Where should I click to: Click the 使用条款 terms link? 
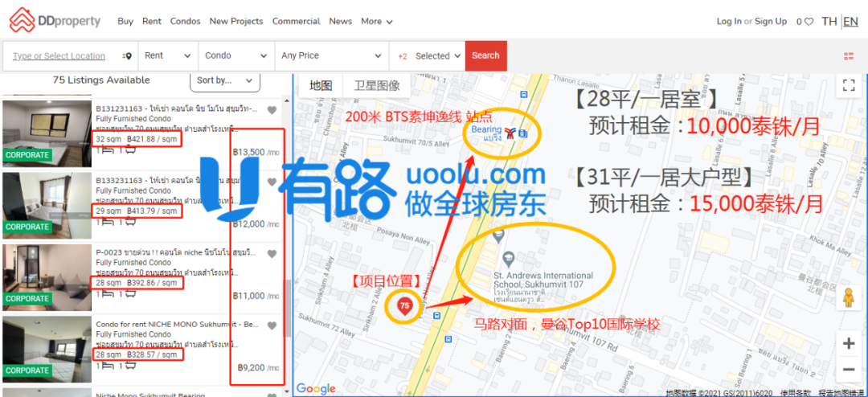[795, 392]
